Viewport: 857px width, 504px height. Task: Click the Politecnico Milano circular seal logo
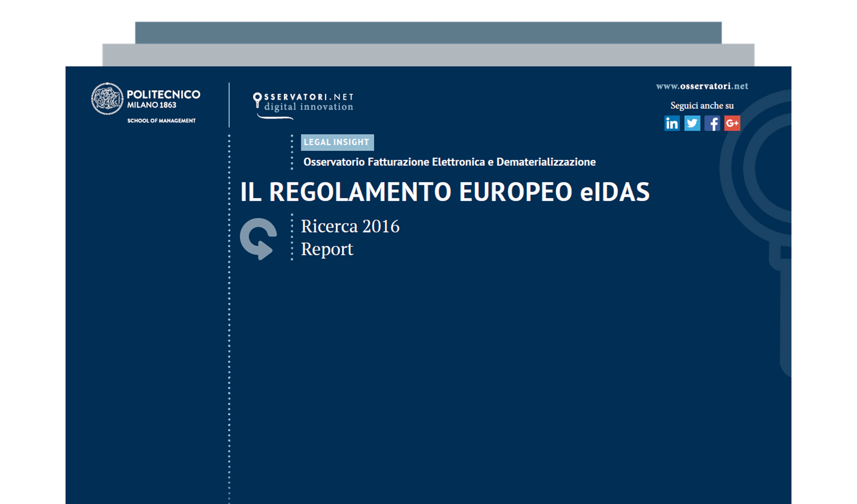tap(107, 99)
